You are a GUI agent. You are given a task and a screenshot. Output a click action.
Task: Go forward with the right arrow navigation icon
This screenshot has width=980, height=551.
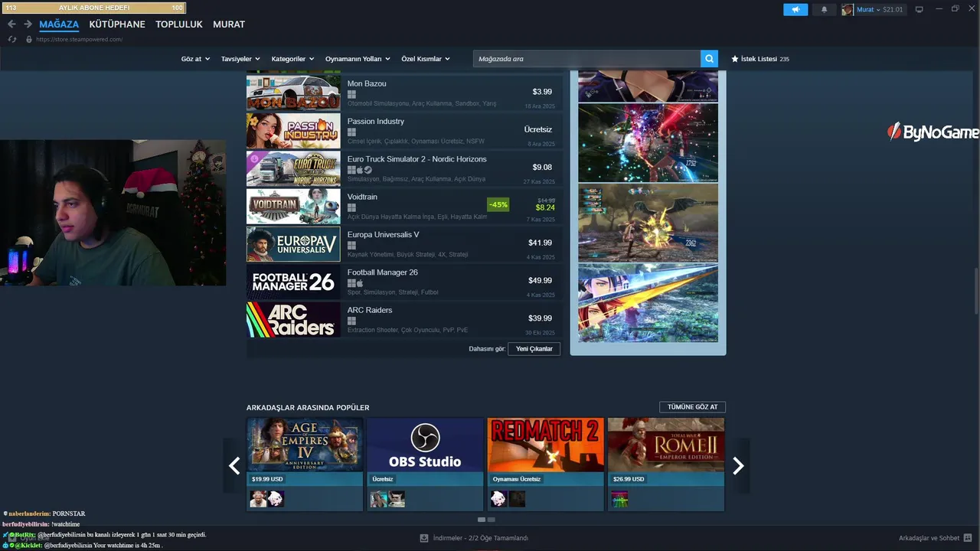(x=28, y=24)
